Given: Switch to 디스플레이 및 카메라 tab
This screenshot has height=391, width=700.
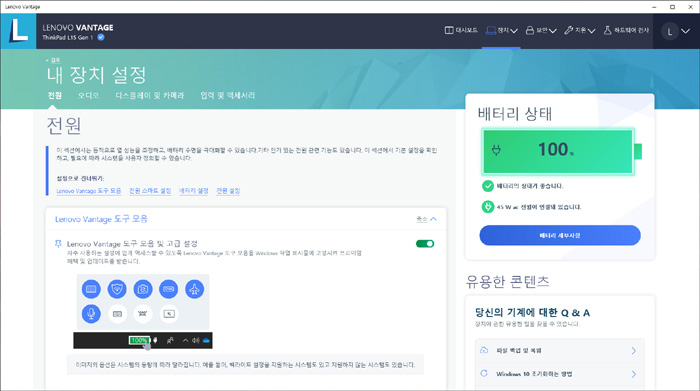Looking at the screenshot, I should [150, 96].
